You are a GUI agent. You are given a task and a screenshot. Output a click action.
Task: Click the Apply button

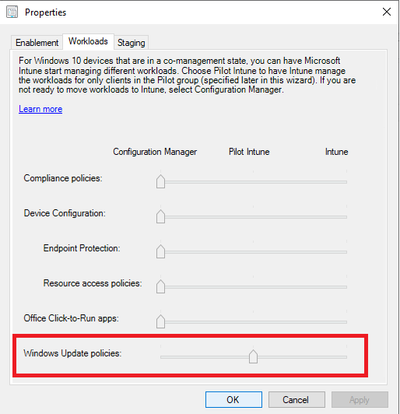click(x=360, y=400)
